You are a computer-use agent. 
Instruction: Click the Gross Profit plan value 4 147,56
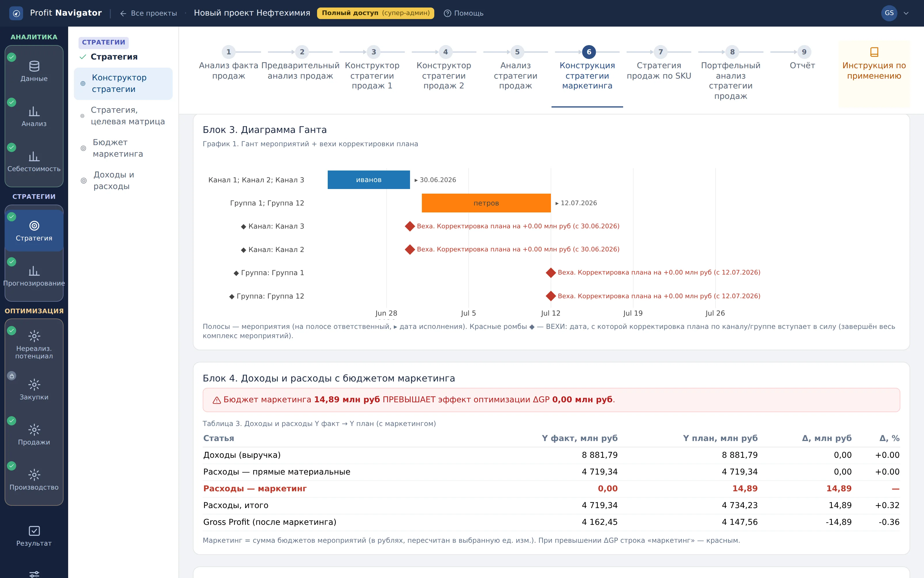point(739,522)
